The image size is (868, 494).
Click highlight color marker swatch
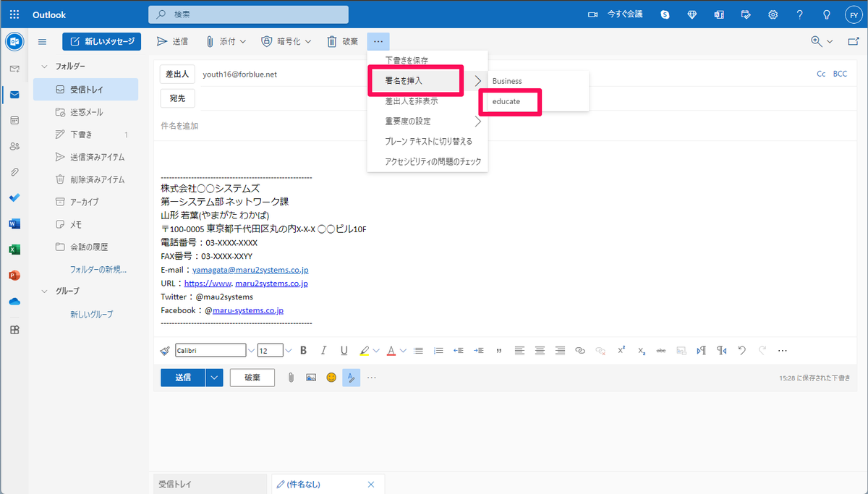(x=365, y=351)
